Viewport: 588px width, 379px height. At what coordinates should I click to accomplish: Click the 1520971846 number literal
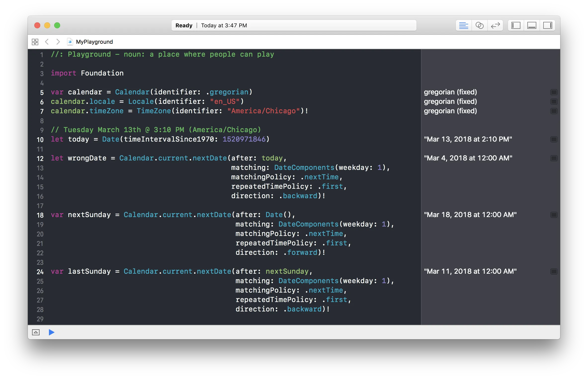244,139
